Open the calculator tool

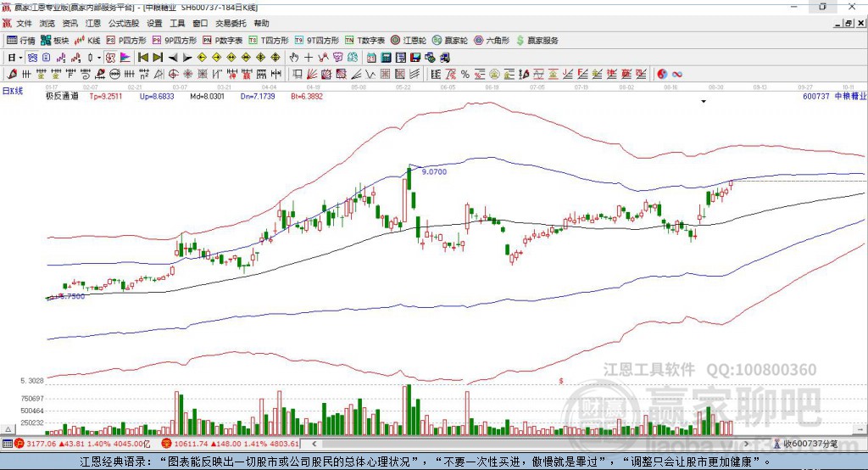386,58
